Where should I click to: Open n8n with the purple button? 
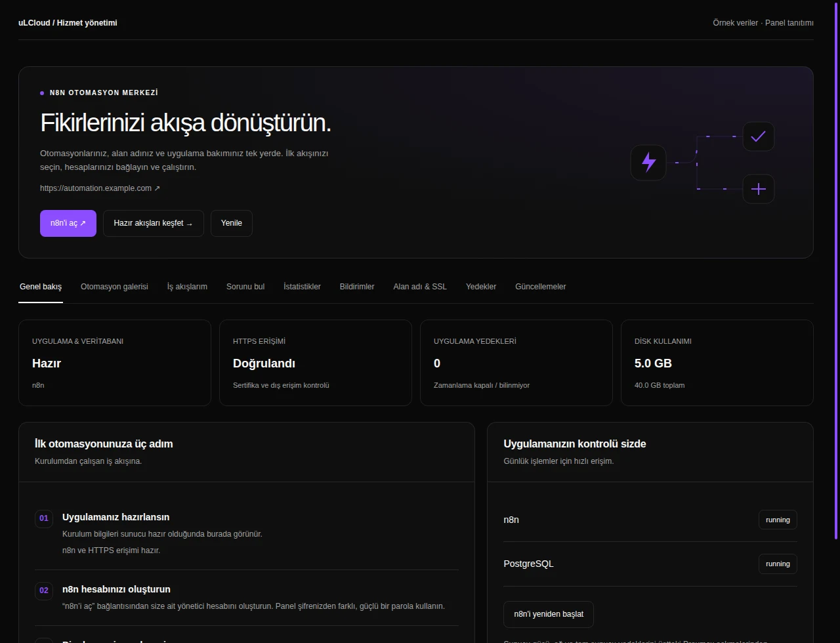(x=68, y=223)
